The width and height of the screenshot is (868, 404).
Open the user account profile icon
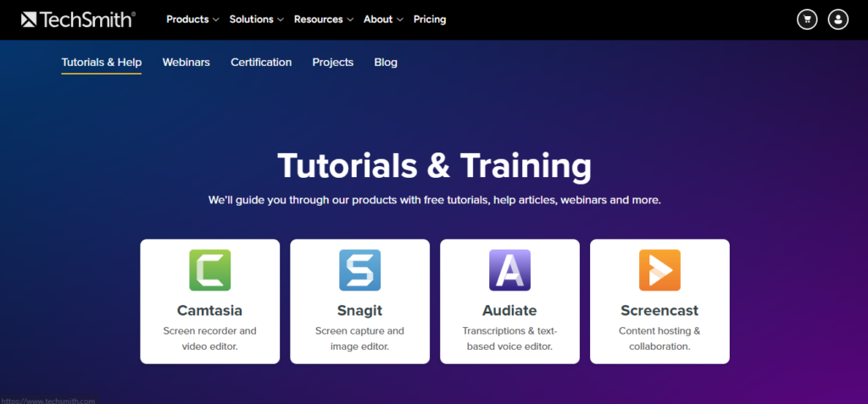click(x=837, y=19)
